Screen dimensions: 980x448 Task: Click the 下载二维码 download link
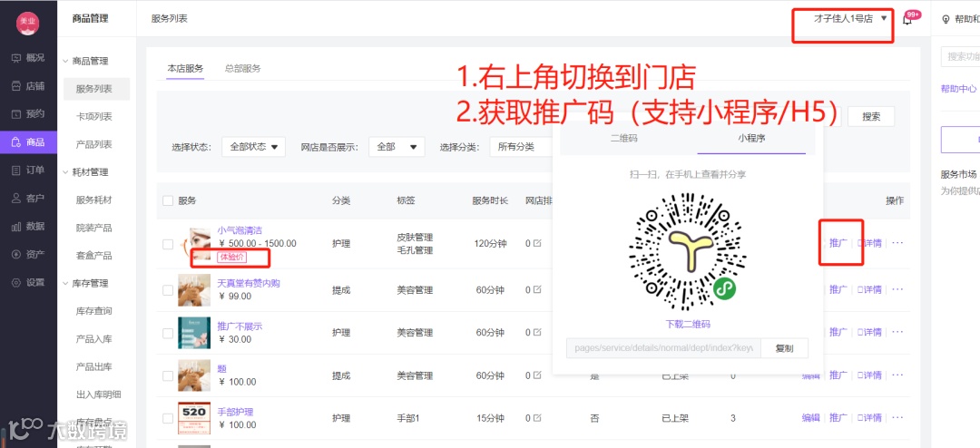point(688,325)
